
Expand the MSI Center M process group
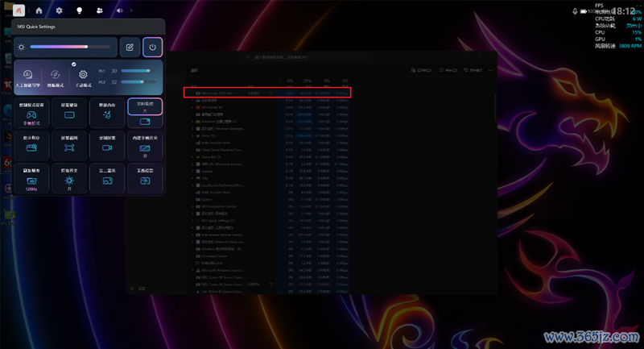[x=192, y=107]
